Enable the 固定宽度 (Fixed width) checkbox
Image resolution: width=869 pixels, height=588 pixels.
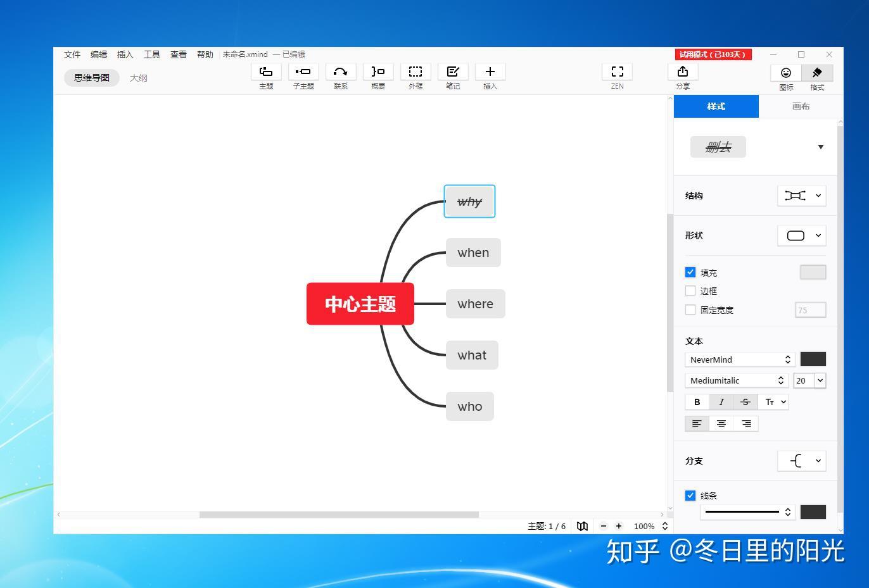(x=690, y=310)
